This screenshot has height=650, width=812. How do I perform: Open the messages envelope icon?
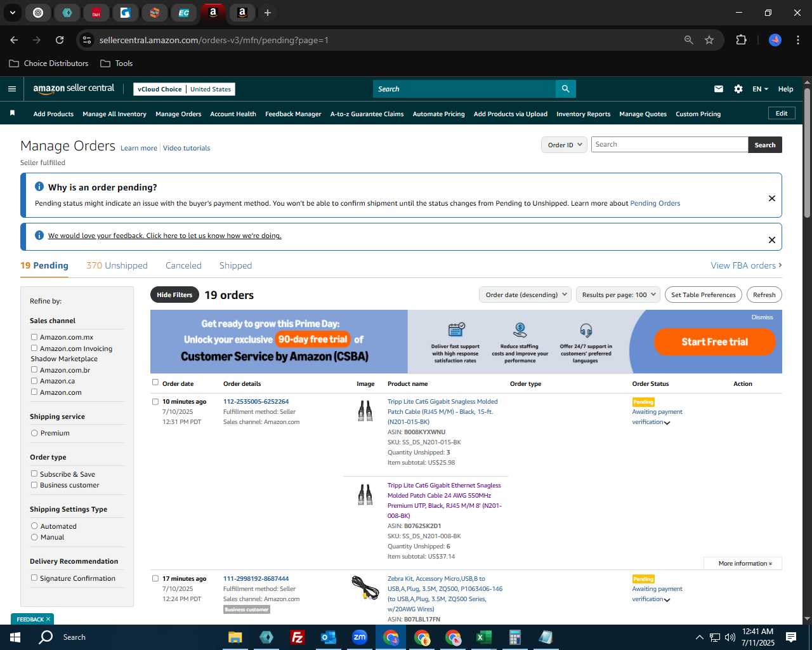(718, 89)
